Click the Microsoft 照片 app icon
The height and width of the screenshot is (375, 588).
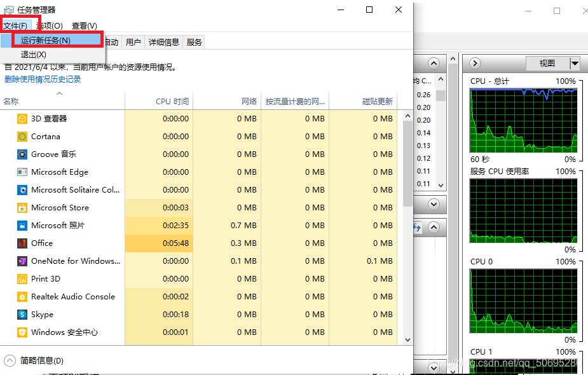(x=22, y=226)
